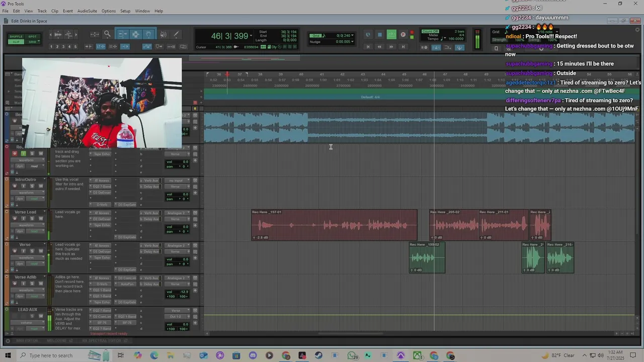Select the Scrubber speaker tool
644x362 pixels.
[164, 34]
